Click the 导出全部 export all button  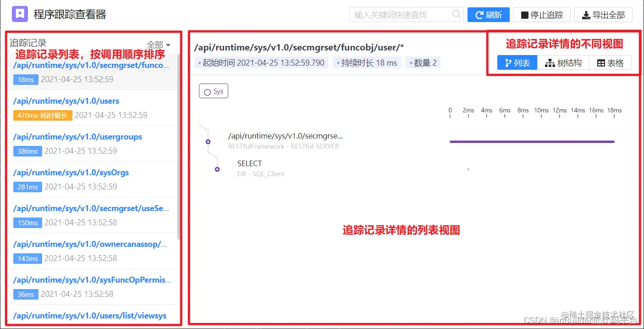(x=603, y=15)
